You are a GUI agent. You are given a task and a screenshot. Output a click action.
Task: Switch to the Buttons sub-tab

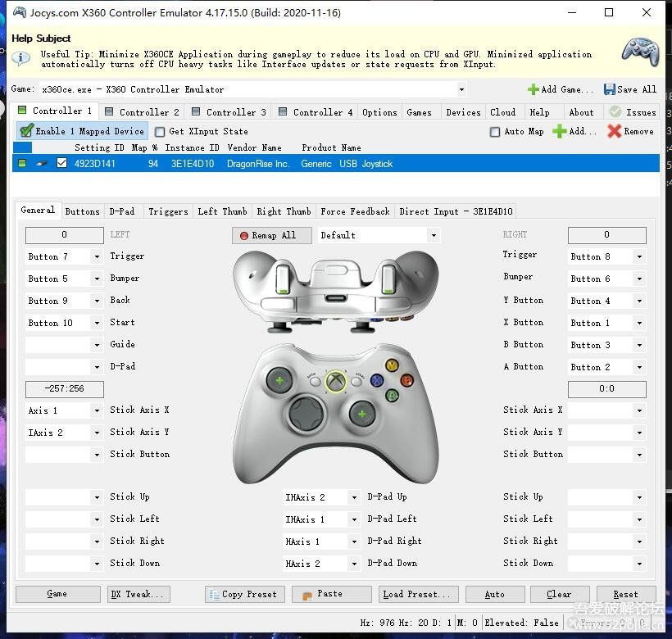point(82,211)
